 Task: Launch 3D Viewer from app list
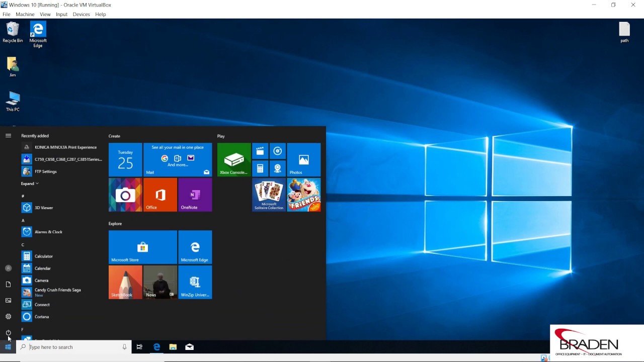tap(60, 208)
